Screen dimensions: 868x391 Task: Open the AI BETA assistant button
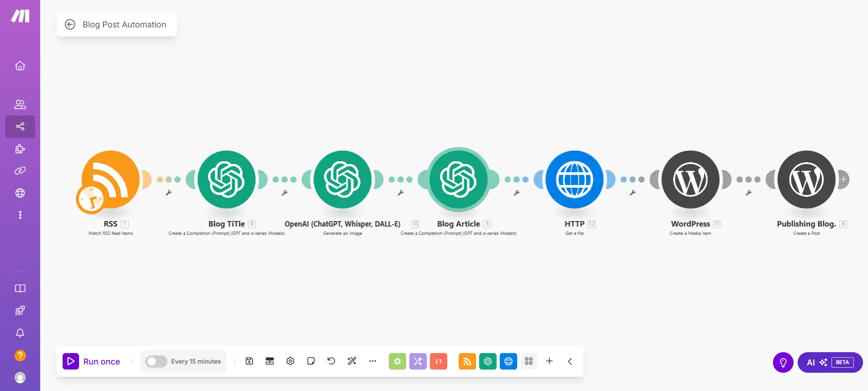[830, 363]
